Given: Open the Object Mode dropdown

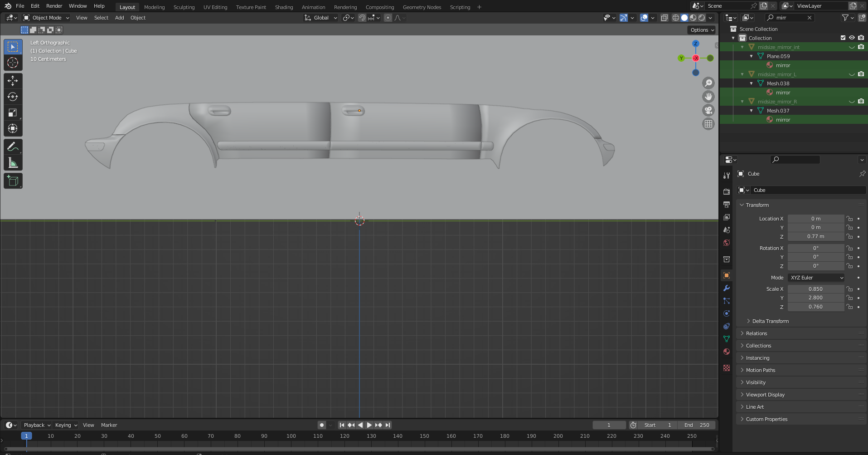Looking at the screenshot, I should click(x=46, y=18).
